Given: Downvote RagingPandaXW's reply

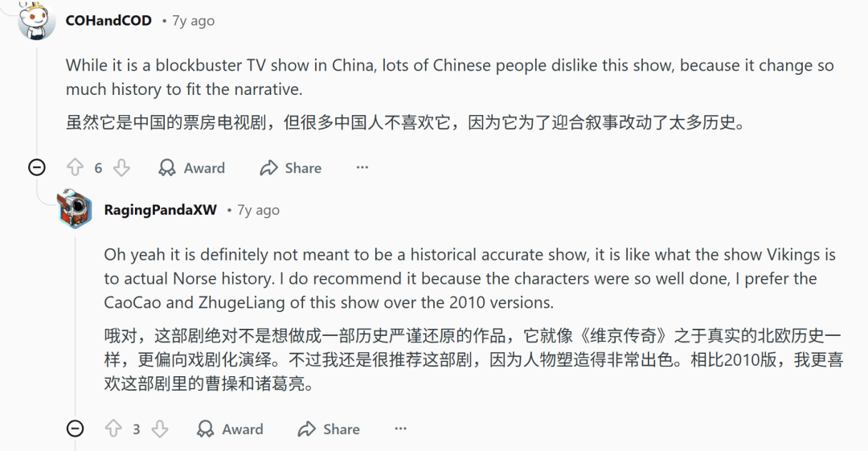Looking at the screenshot, I should (x=160, y=429).
